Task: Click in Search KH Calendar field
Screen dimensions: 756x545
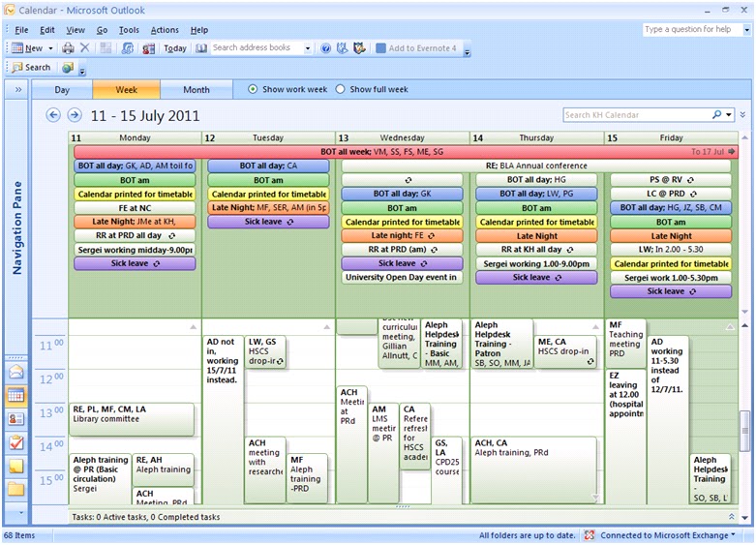Action: click(636, 115)
